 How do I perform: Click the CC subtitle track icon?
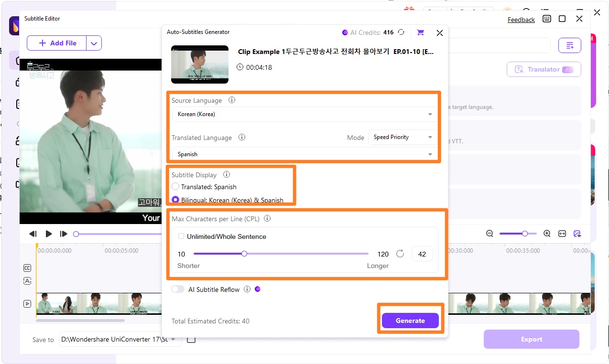[x=27, y=268]
